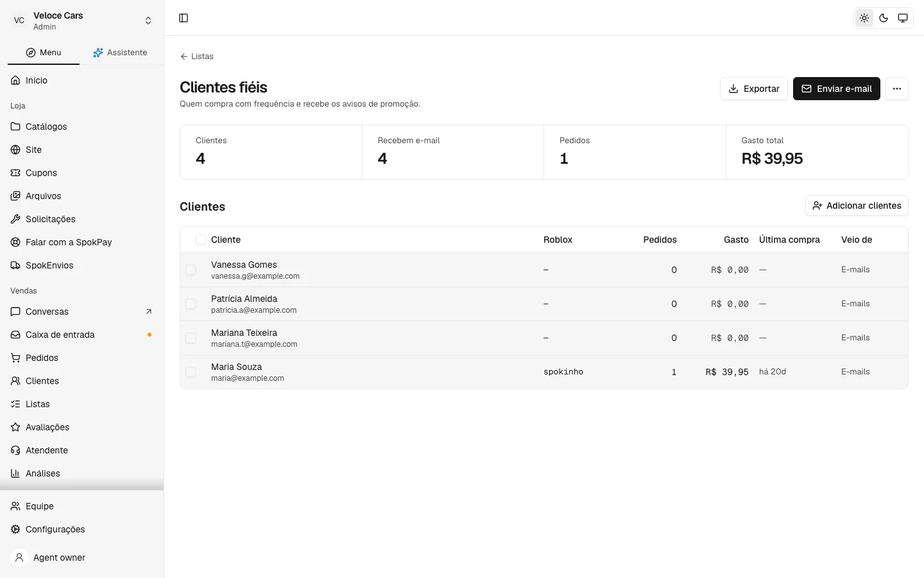This screenshot has height=578, width=924.
Task: Open Equipe in sidebar menu
Action: click(x=81, y=506)
